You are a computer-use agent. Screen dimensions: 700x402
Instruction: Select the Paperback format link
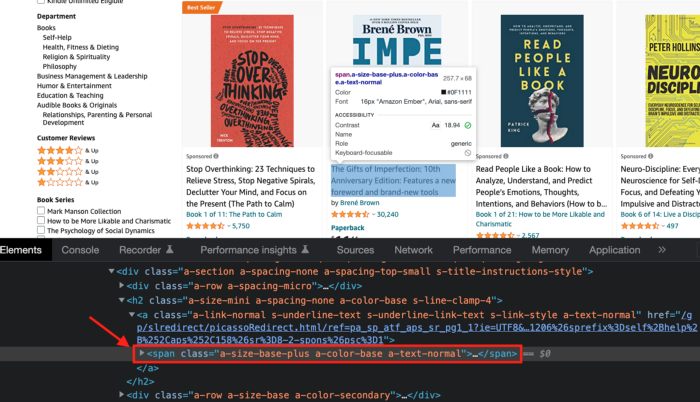347,228
